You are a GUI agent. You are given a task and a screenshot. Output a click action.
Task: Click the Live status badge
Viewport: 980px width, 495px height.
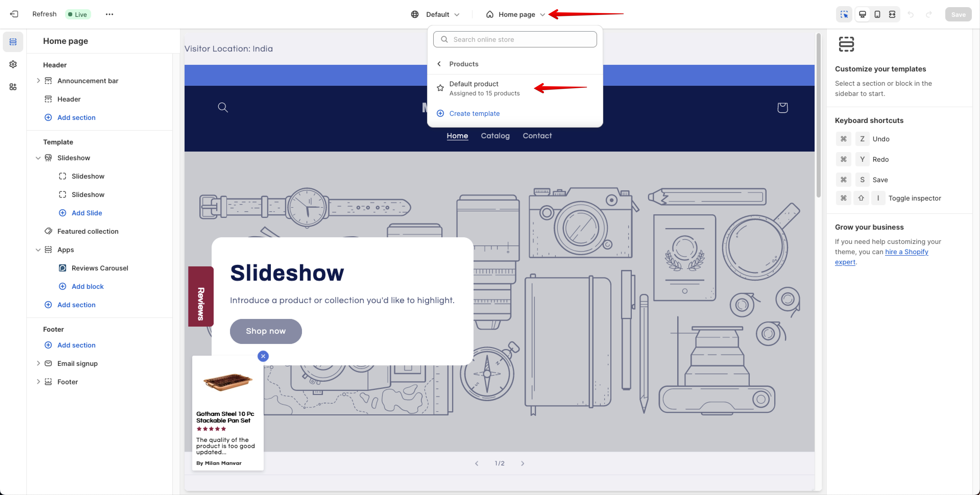pyautogui.click(x=78, y=15)
